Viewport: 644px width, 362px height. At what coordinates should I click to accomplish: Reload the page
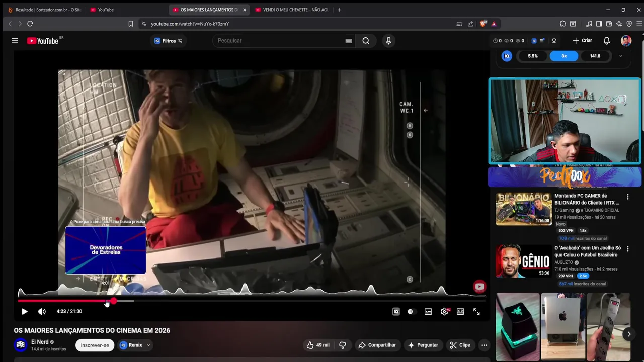click(30, 24)
